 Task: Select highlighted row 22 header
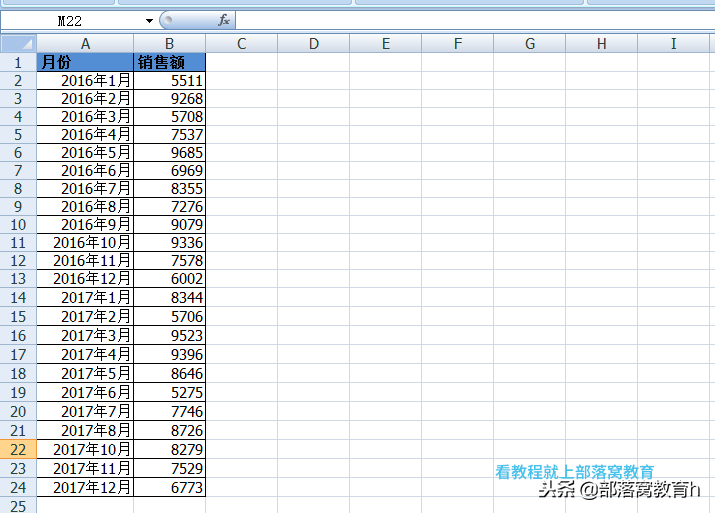tap(18, 449)
